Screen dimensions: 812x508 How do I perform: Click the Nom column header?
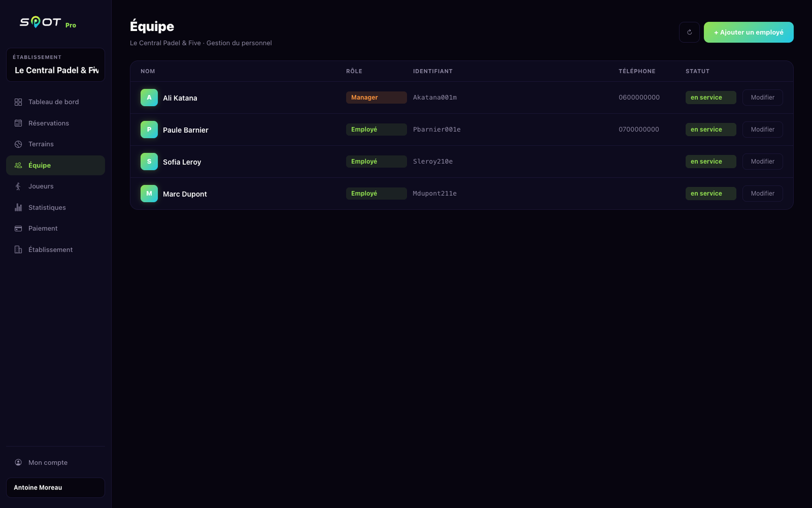click(x=148, y=71)
